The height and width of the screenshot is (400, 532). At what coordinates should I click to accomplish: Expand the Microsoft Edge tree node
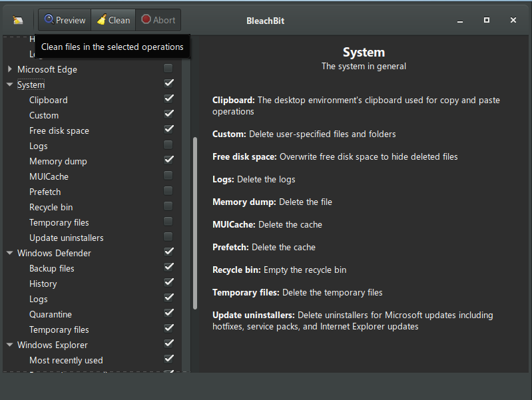pos(10,69)
